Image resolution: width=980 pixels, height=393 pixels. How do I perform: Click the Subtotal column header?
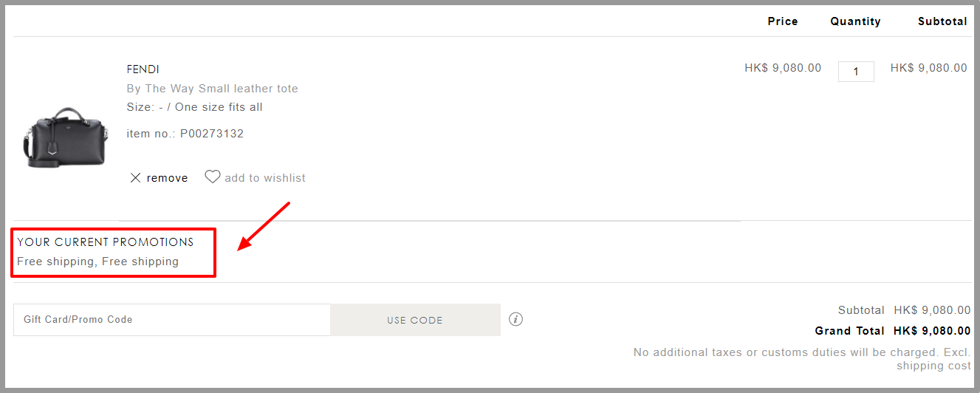pyautogui.click(x=942, y=21)
